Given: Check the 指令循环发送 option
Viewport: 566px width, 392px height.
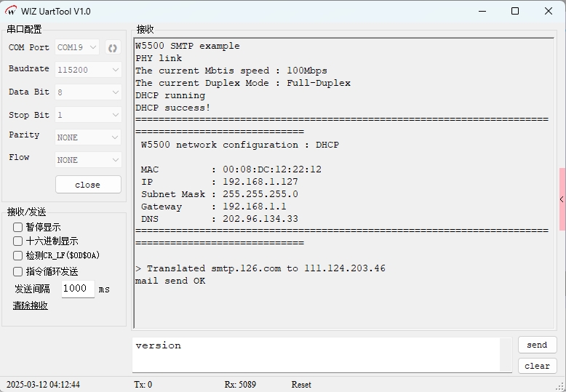Looking at the screenshot, I should point(18,271).
